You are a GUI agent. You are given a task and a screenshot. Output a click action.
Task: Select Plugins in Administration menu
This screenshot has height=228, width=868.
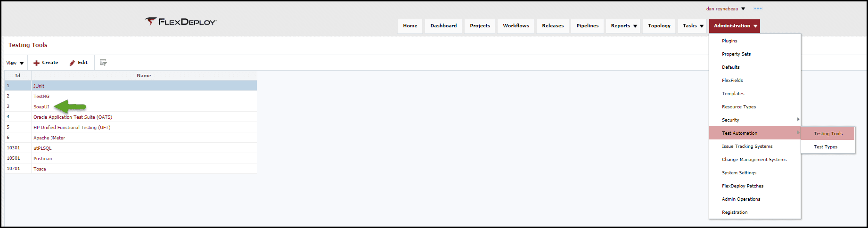point(755,41)
